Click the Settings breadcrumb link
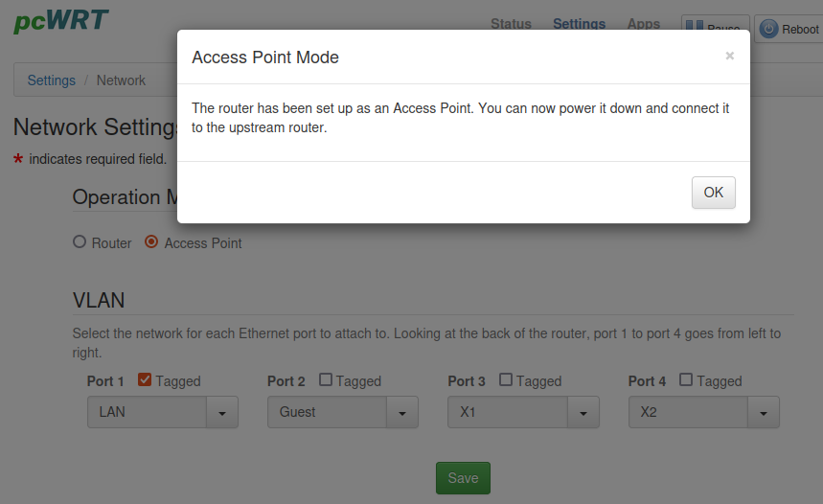823x504 pixels. click(51, 80)
